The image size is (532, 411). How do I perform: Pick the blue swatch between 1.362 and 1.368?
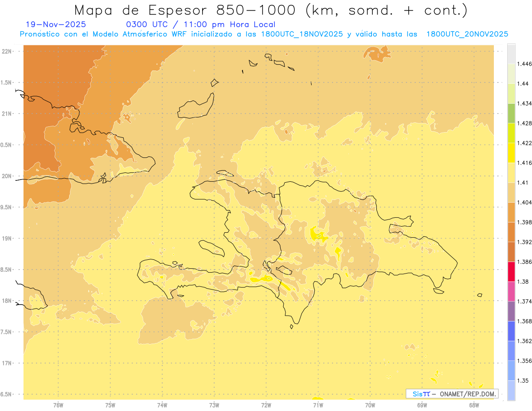[511, 331]
